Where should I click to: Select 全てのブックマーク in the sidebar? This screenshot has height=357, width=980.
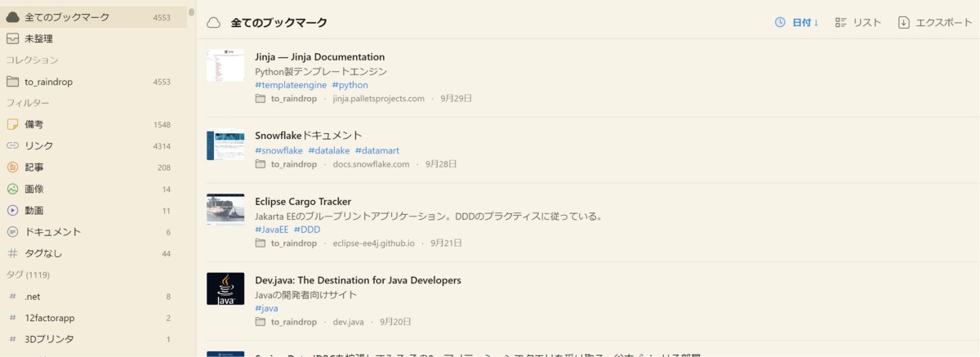[x=94, y=16]
